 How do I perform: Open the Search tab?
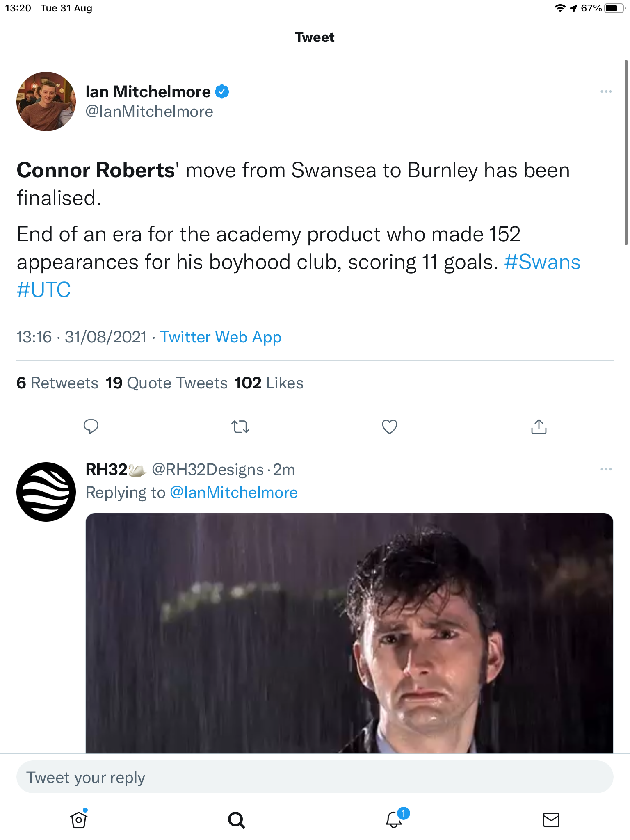coord(236,820)
